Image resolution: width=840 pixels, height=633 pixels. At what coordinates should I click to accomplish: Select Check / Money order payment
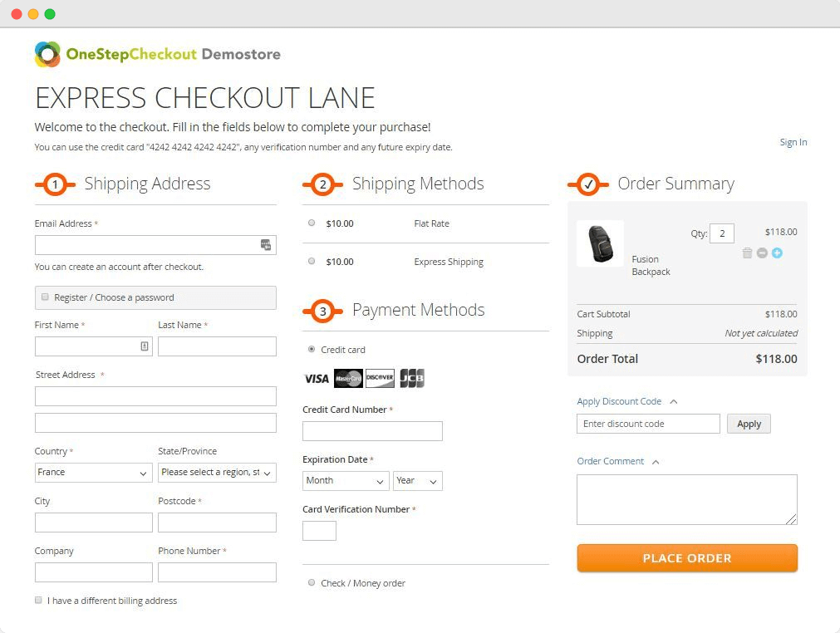click(x=312, y=582)
